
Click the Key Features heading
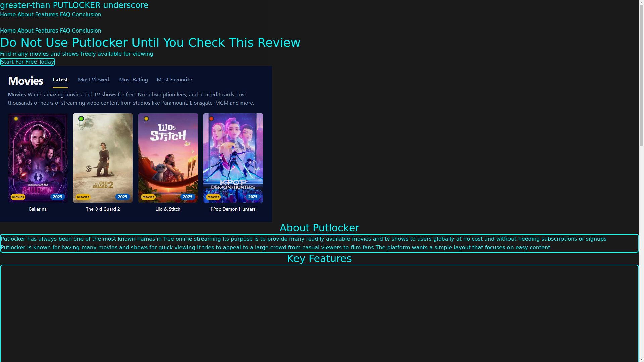coord(319,259)
